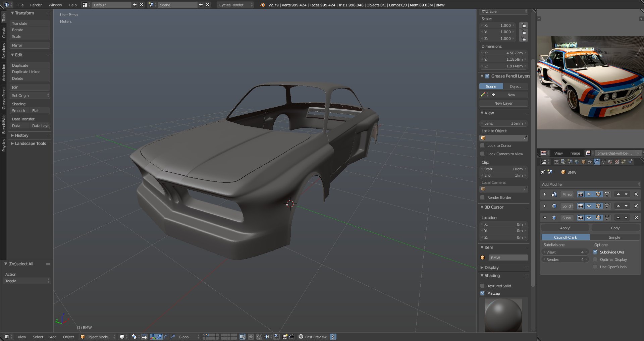Uncheck Subdivide UVs option
The height and width of the screenshot is (341, 644).
point(595,252)
